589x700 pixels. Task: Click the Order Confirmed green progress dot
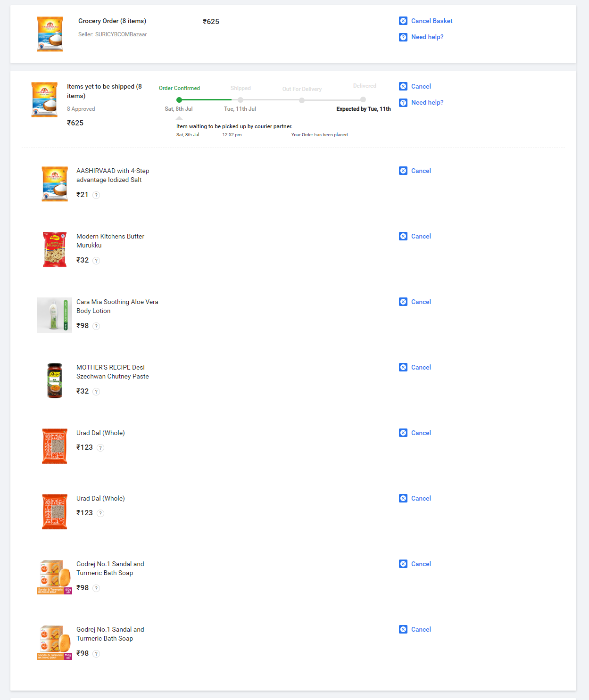click(x=179, y=100)
